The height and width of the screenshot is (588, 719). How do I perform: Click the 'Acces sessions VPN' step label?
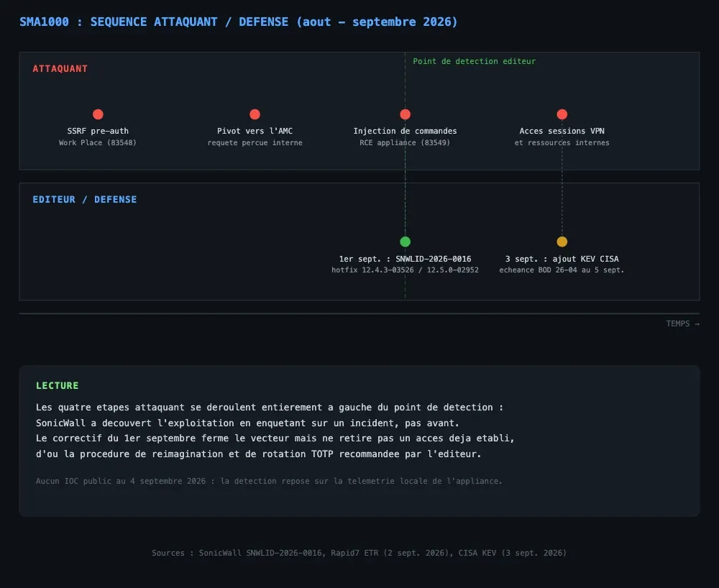(562, 131)
